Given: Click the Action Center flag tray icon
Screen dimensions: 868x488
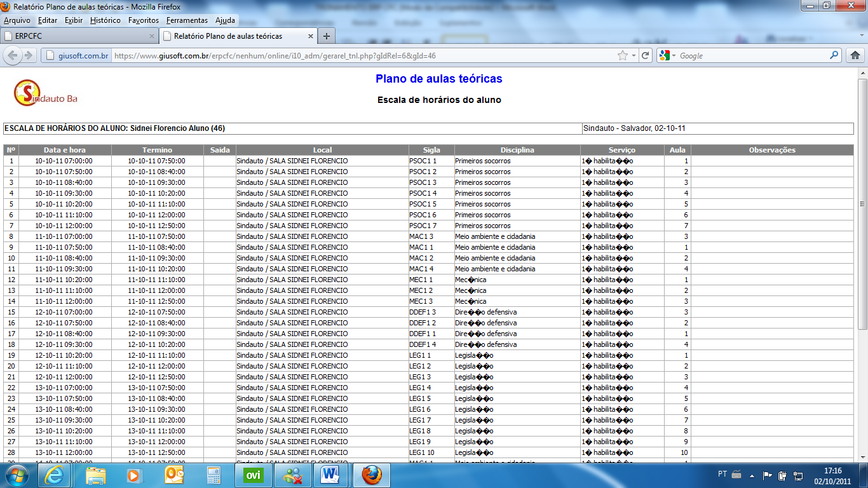Looking at the screenshot, I should (x=767, y=475).
